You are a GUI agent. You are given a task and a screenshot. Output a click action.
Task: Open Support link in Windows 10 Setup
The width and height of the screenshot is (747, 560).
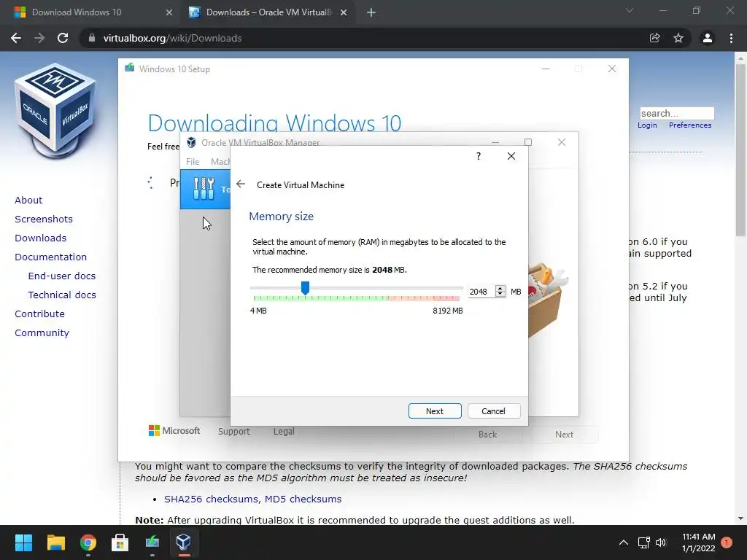(234, 432)
